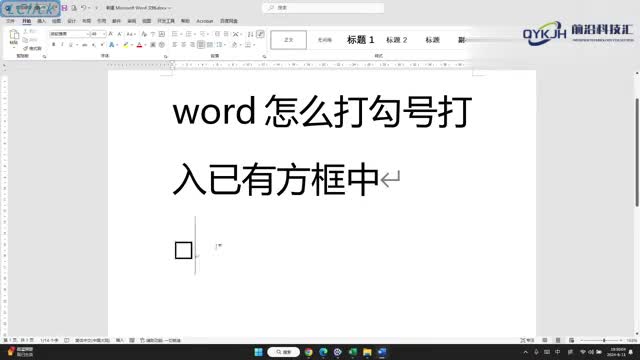Click the Text Effects blue A icon

(x=111, y=44)
